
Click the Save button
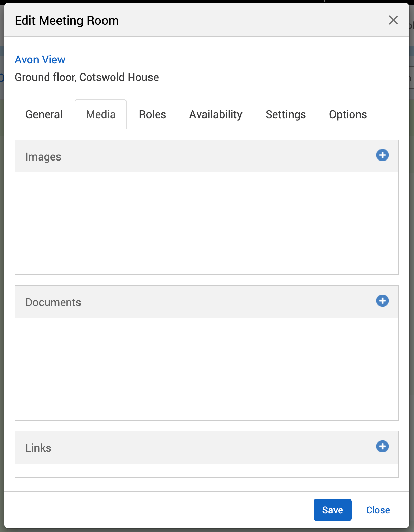(x=332, y=510)
